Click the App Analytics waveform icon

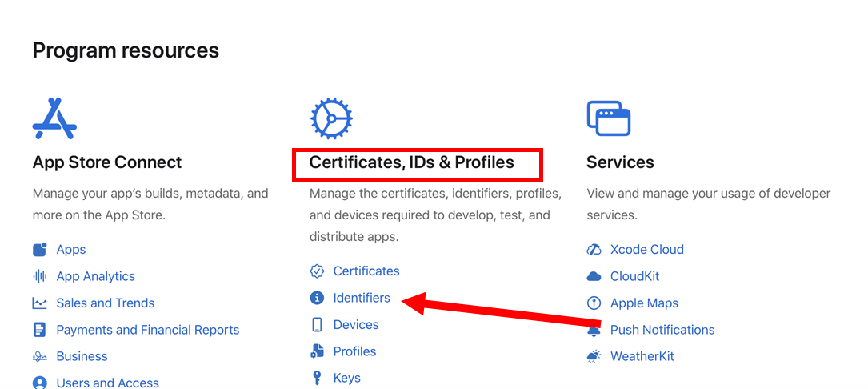click(39, 276)
